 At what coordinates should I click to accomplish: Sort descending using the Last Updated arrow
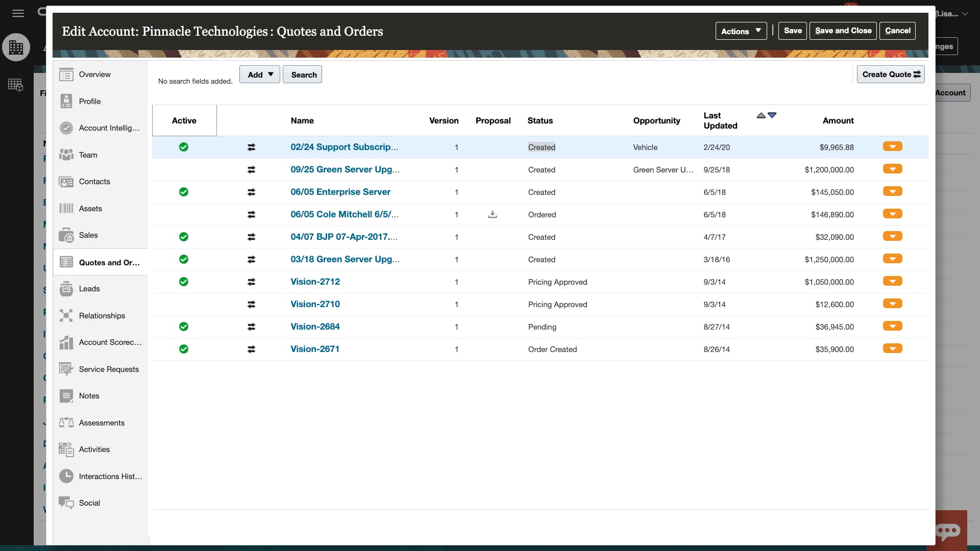coord(772,115)
